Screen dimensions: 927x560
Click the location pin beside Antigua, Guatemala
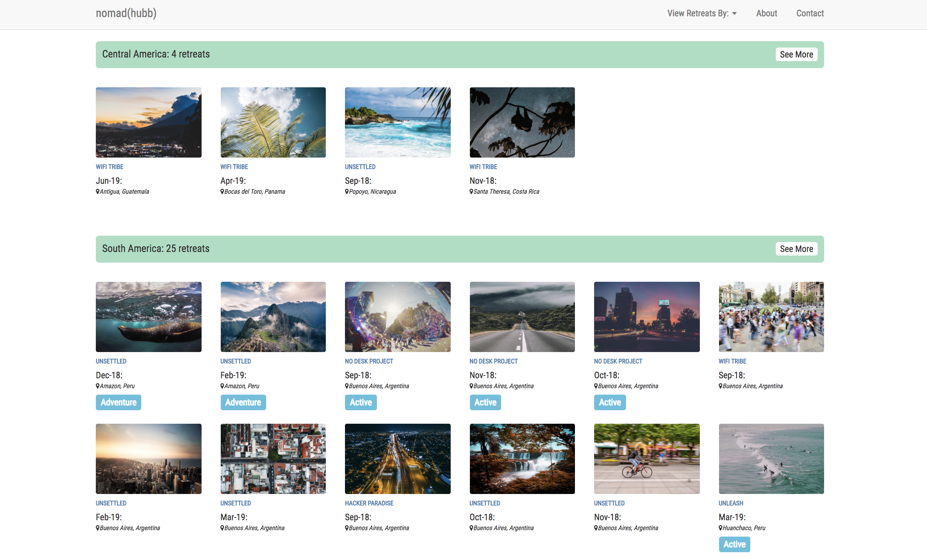pos(98,191)
